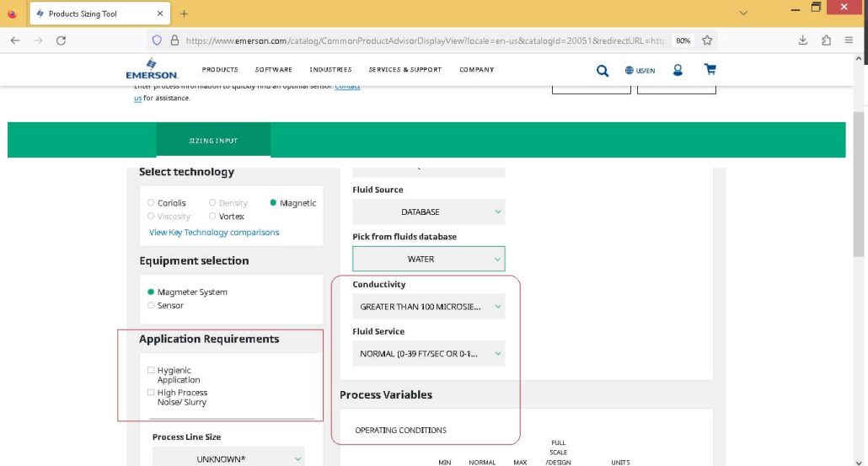Open the site search magnifier
The image size is (868, 466).
(x=603, y=70)
